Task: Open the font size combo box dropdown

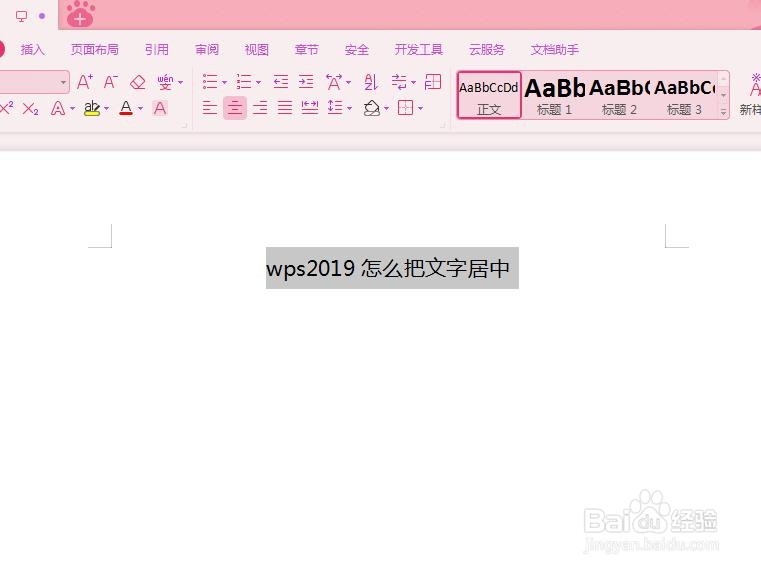Action: 64,82
